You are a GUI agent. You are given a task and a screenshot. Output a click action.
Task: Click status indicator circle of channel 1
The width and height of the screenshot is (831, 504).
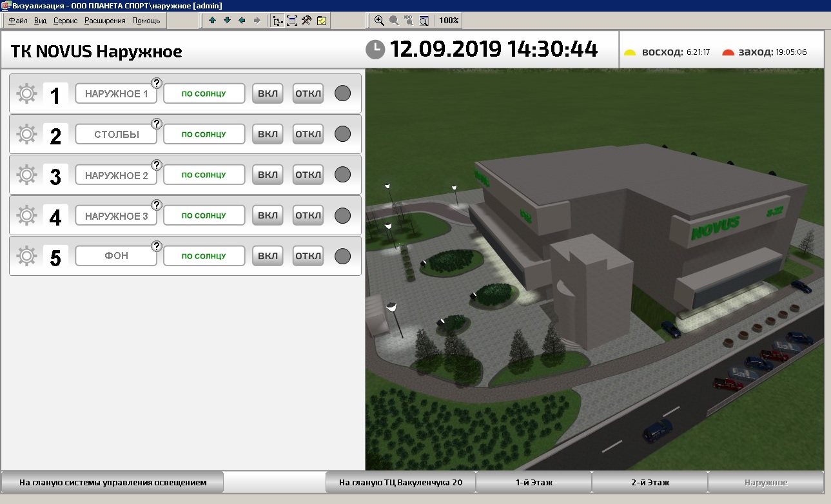pyautogui.click(x=343, y=93)
